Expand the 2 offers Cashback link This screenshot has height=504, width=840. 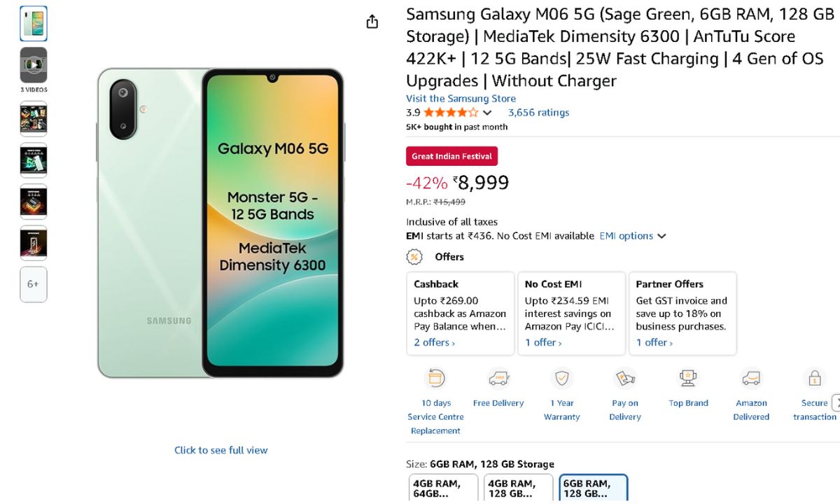(x=434, y=342)
